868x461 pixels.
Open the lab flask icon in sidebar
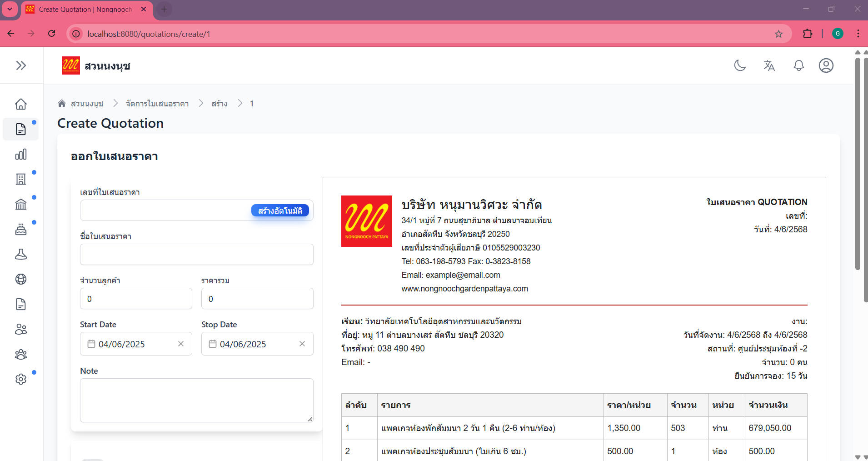click(x=21, y=254)
